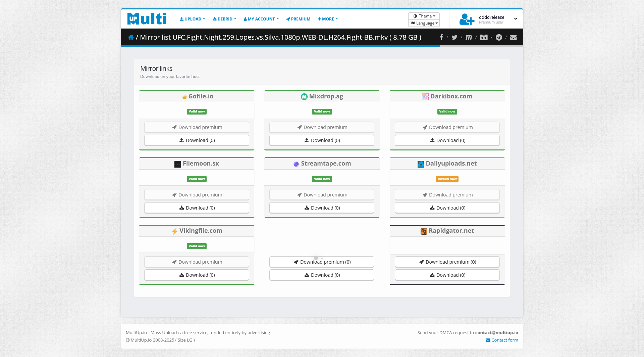The height and width of the screenshot is (357, 644).
Task: Click the Vikingfile.com 'Valid now' badge
Action: pos(197,246)
